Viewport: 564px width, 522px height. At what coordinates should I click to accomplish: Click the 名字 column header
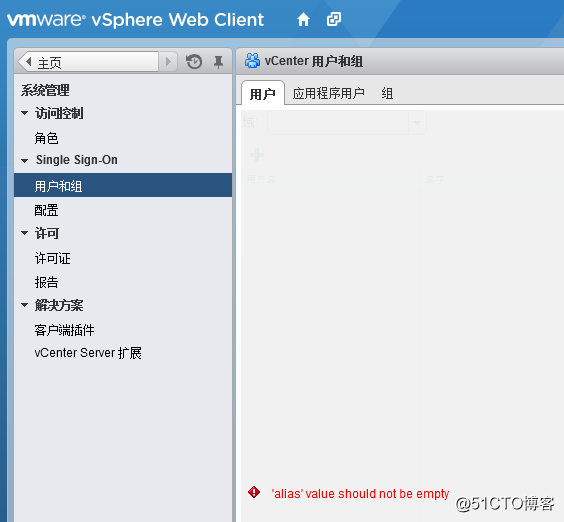tap(435, 179)
